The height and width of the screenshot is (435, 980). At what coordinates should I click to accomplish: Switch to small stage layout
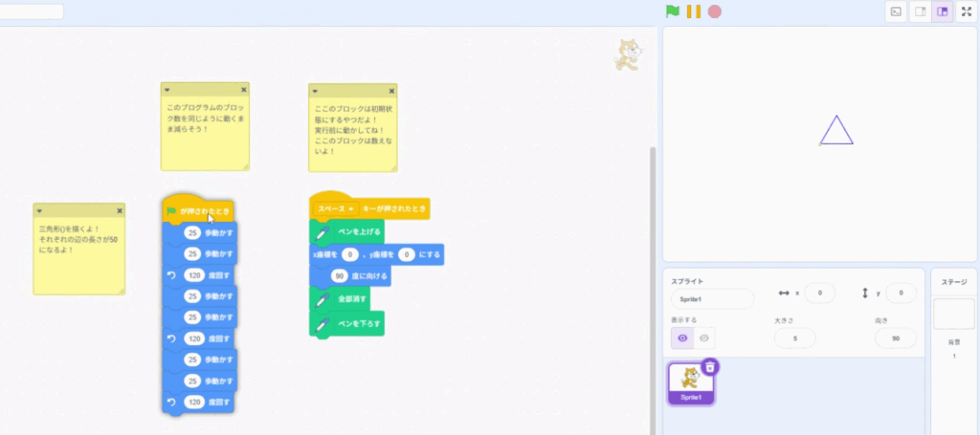tap(920, 11)
